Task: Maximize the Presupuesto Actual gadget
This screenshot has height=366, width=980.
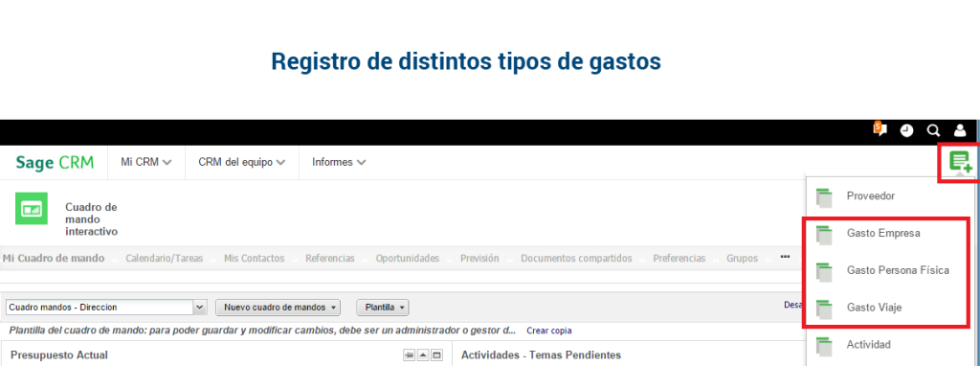Action: 436,355
